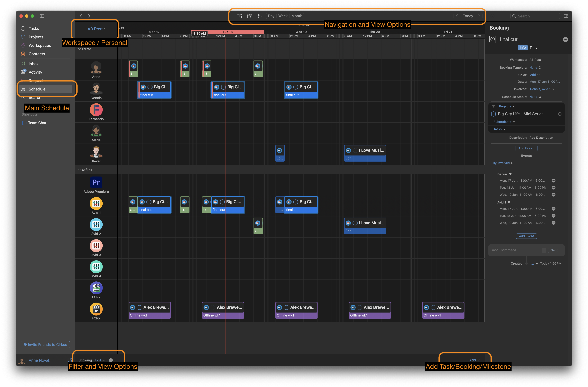Viewport: 588px width, 387px height.
Task: Click the info icon next to Big City Life
Action: tap(560, 114)
